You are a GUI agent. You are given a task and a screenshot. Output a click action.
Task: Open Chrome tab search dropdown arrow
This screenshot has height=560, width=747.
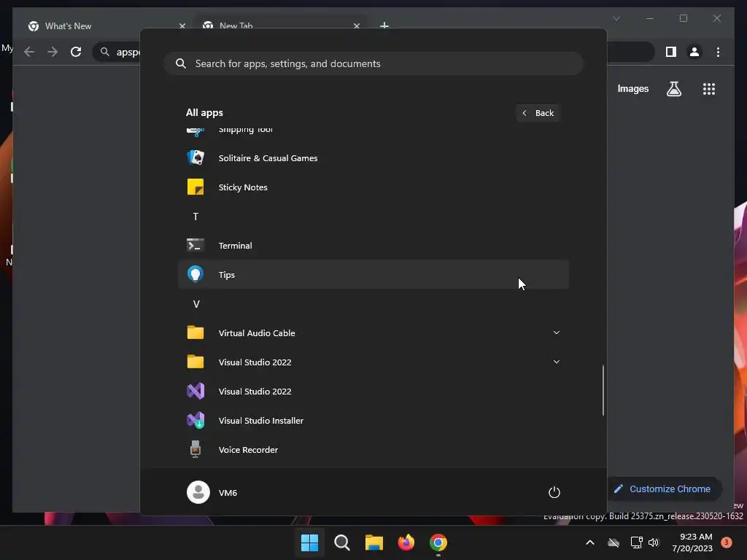point(616,18)
